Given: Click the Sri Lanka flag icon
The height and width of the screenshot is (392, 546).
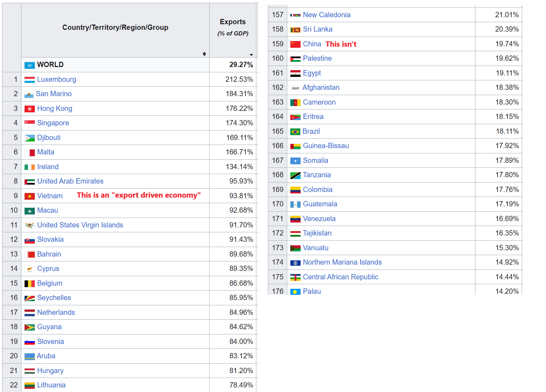Looking at the screenshot, I should click(x=295, y=30).
